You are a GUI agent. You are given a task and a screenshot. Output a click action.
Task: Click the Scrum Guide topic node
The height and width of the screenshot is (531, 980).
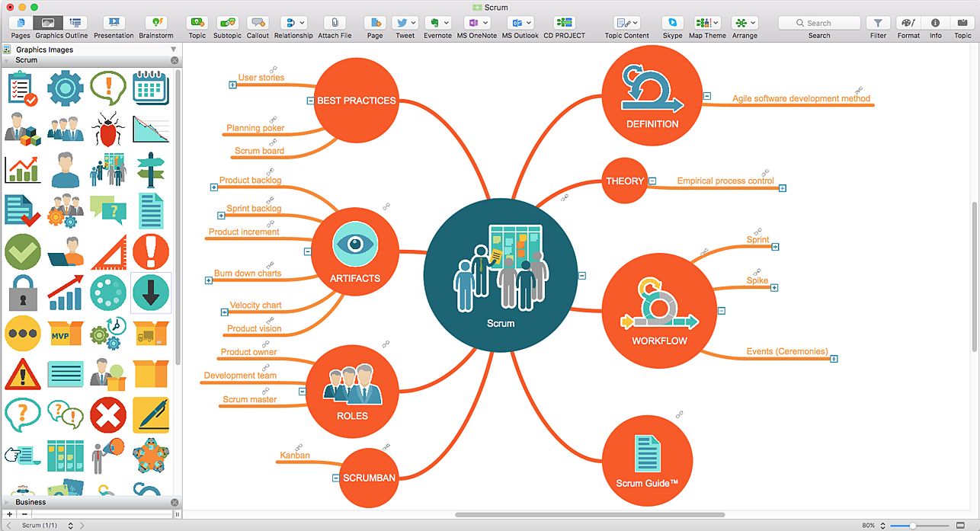[647, 460]
